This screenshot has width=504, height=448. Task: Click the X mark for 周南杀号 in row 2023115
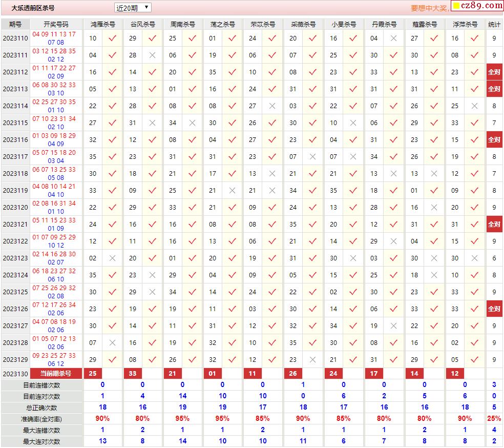pyautogui.click(x=192, y=123)
